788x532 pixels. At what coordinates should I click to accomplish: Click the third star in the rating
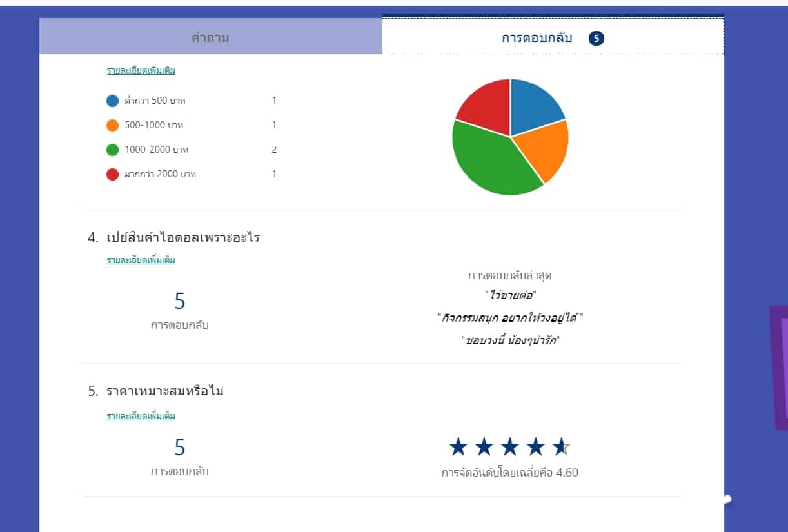click(509, 446)
